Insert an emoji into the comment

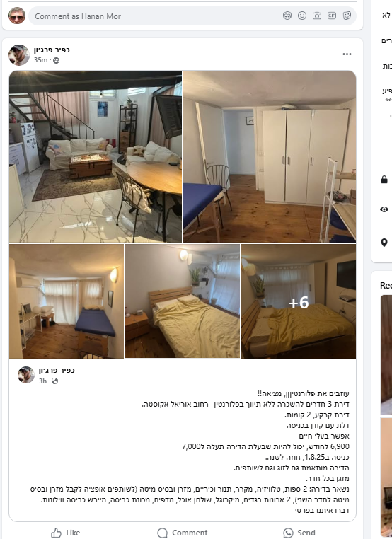pyautogui.click(x=302, y=16)
